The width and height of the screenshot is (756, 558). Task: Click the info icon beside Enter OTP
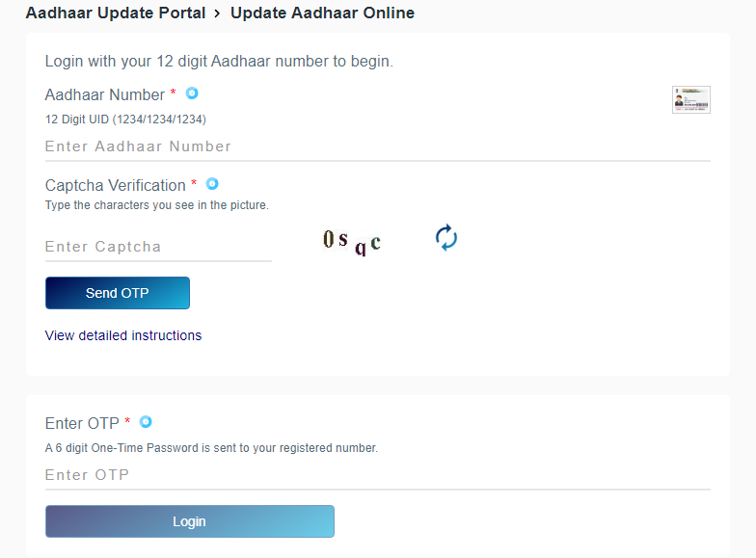(x=146, y=422)
